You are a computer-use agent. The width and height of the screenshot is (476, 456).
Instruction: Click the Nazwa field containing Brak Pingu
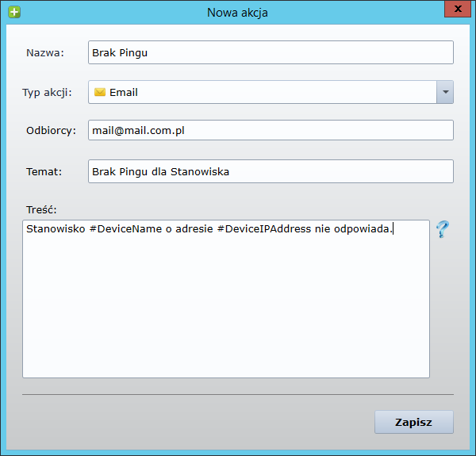270,52
